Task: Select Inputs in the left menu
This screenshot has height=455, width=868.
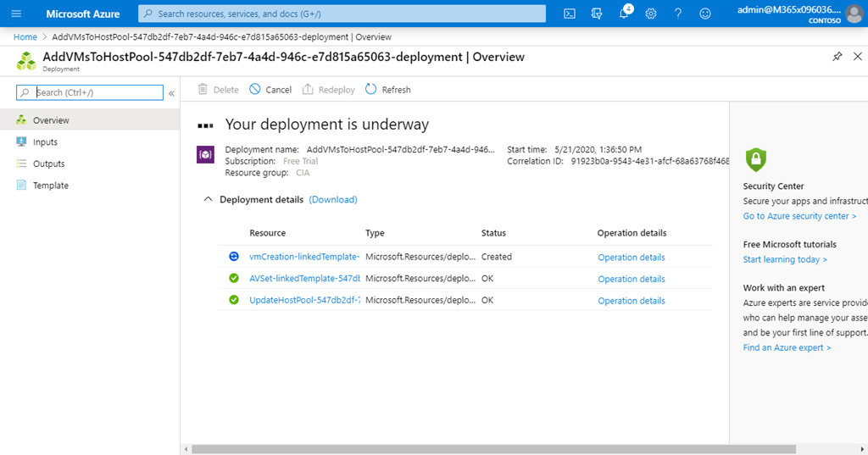Action: (x=45, y=142)
